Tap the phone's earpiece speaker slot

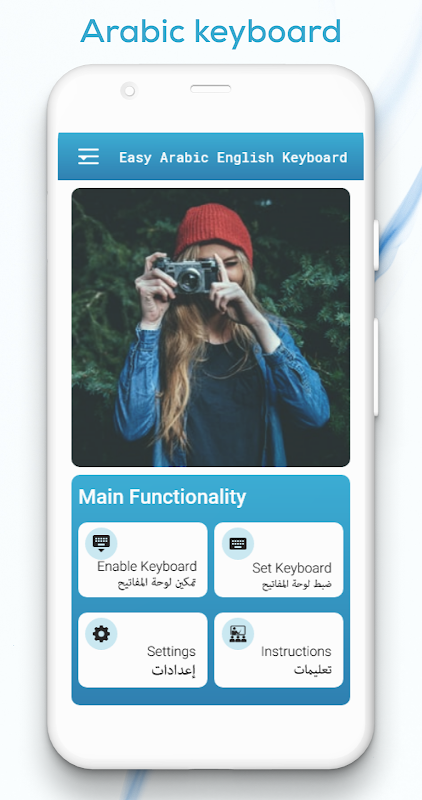click(x=211, y=89)
